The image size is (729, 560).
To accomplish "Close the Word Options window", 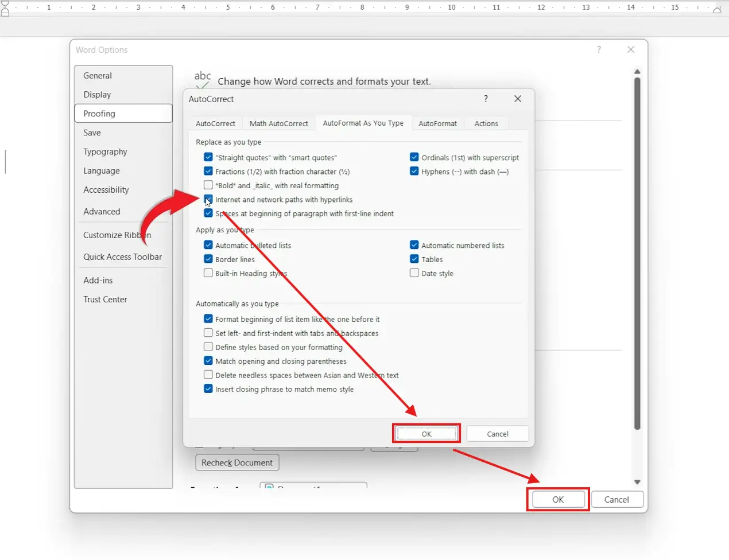I will [631, 49].
